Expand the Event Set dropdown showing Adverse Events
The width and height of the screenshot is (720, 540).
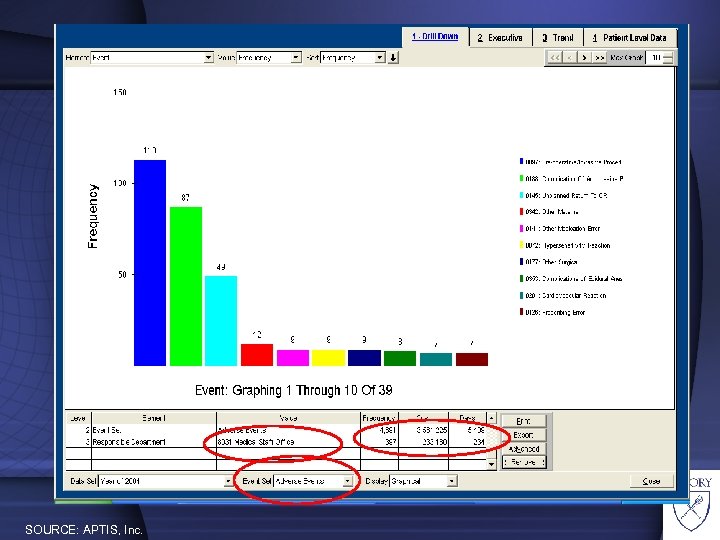click(x=348, y=481)
